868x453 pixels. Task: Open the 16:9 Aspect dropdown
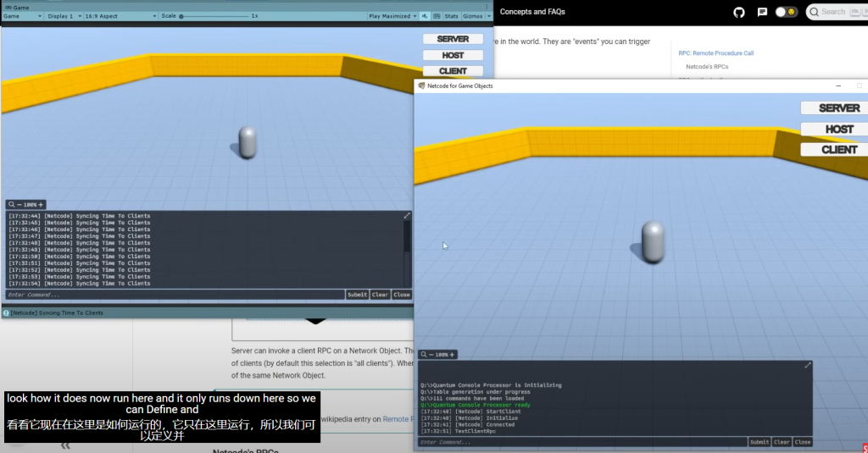click(x=119, y=16)
